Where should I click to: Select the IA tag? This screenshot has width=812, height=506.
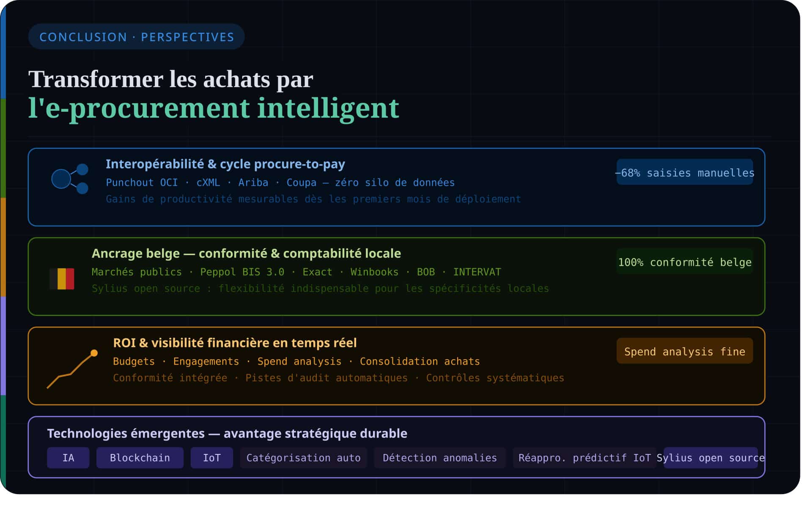click(x=68, y=458)
